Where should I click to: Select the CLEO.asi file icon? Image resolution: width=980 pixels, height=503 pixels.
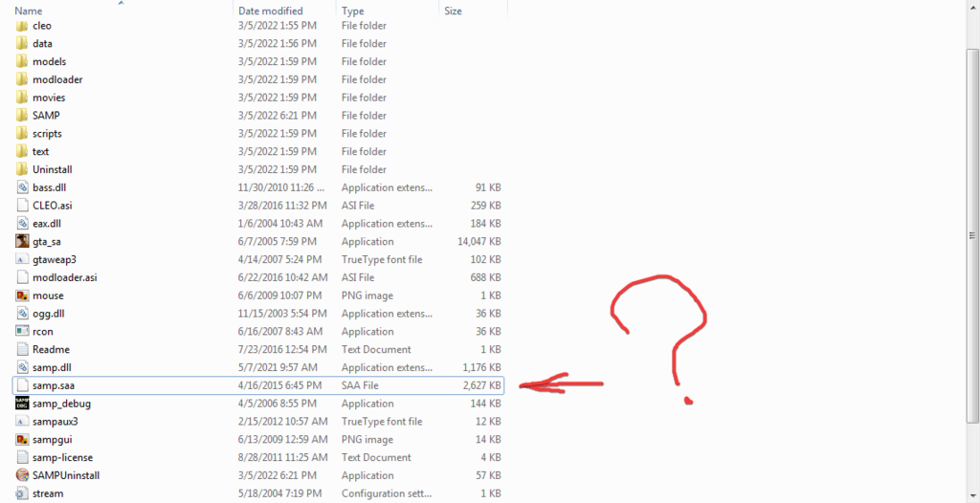coord(22,206)
